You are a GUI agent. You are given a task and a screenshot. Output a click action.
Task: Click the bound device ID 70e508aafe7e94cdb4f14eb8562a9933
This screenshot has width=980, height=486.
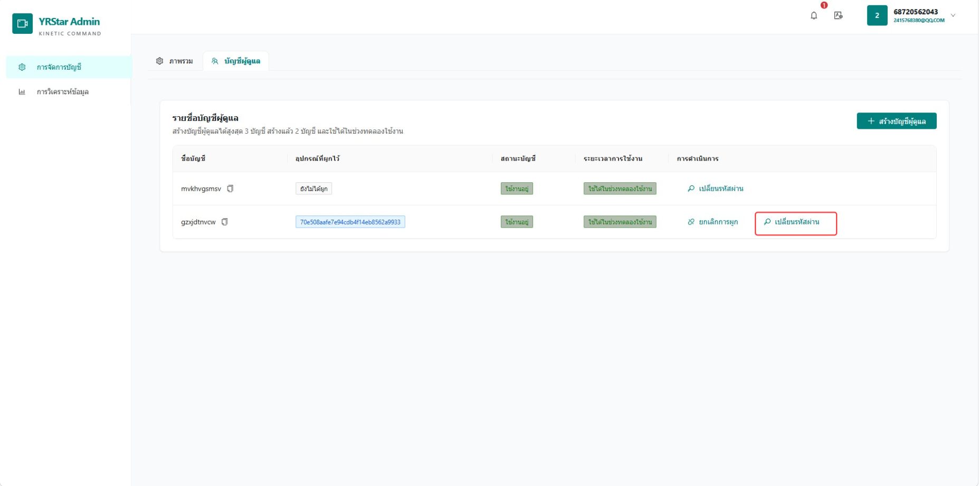tap(350, 222)
